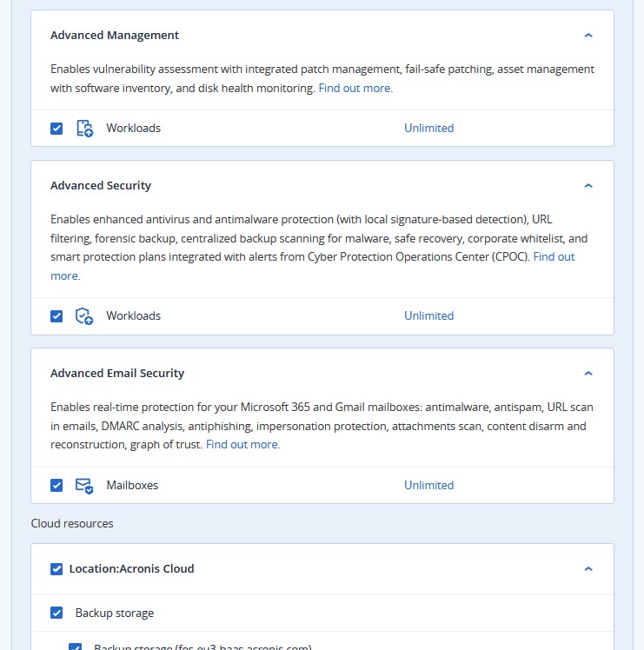Uncheck the Location:Acronis Cloud checkbox
644x650 pixels.
click(x=56, y=569)
